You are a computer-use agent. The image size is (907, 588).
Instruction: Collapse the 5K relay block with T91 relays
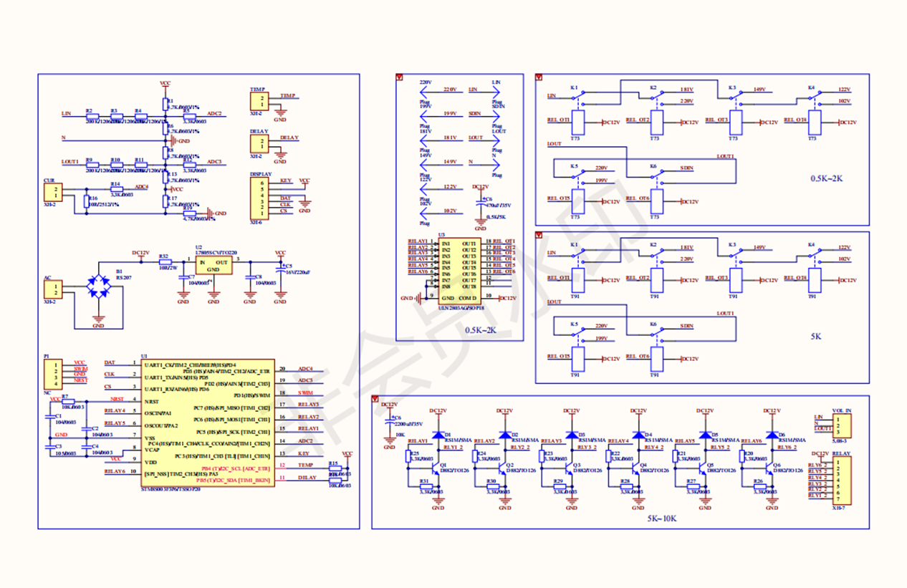pos(539,234)
